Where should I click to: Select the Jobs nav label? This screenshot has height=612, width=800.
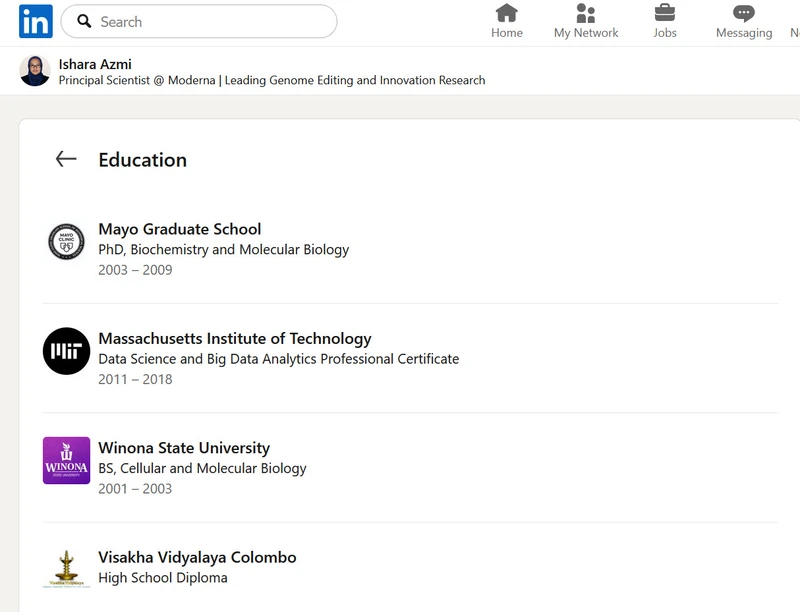coord(665,33)
